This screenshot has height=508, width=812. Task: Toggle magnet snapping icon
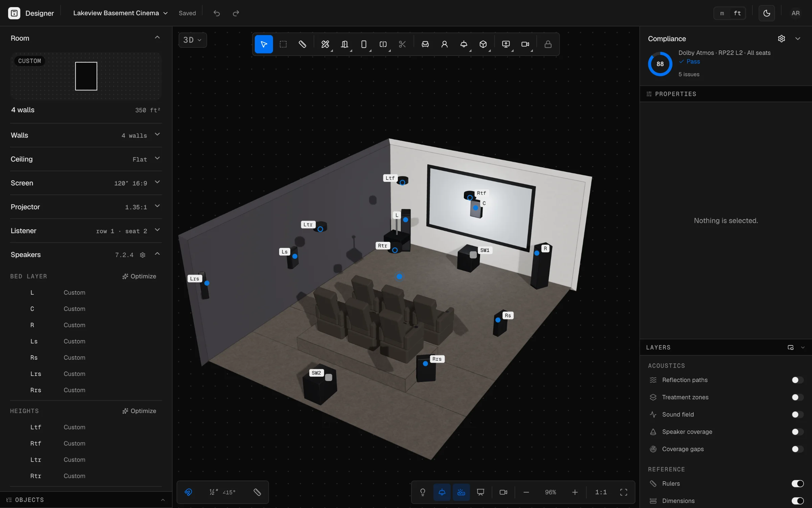click(x=188, y=492)
